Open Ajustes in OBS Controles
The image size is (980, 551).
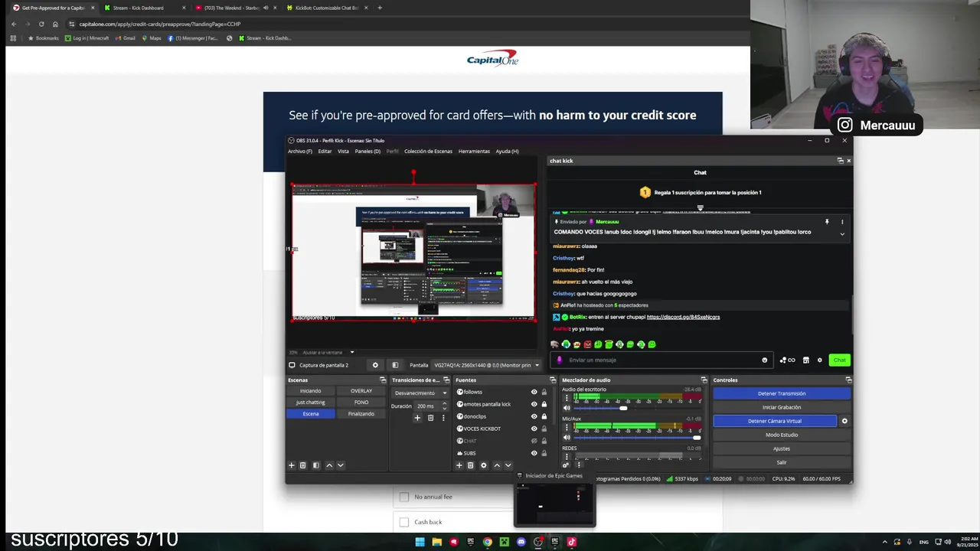coord(782,448)
